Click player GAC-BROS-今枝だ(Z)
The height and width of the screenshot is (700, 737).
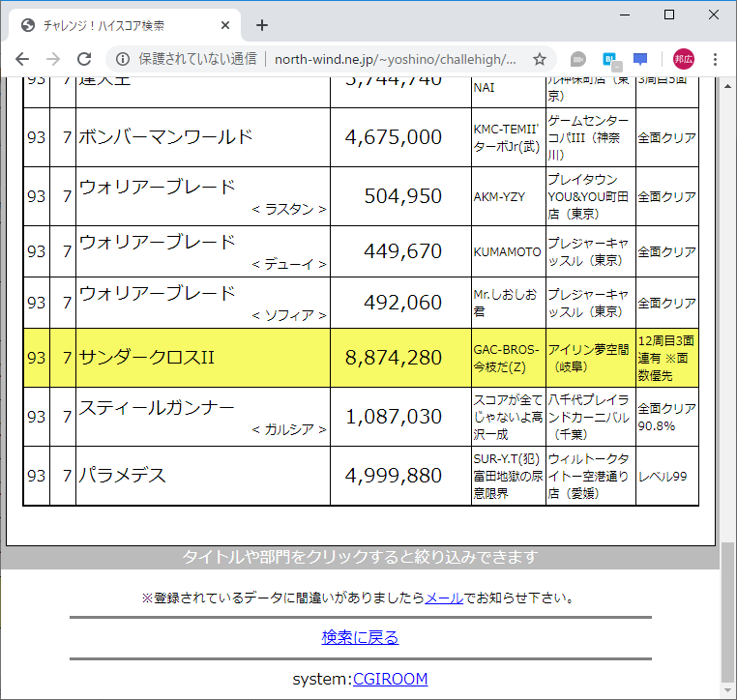506,358
